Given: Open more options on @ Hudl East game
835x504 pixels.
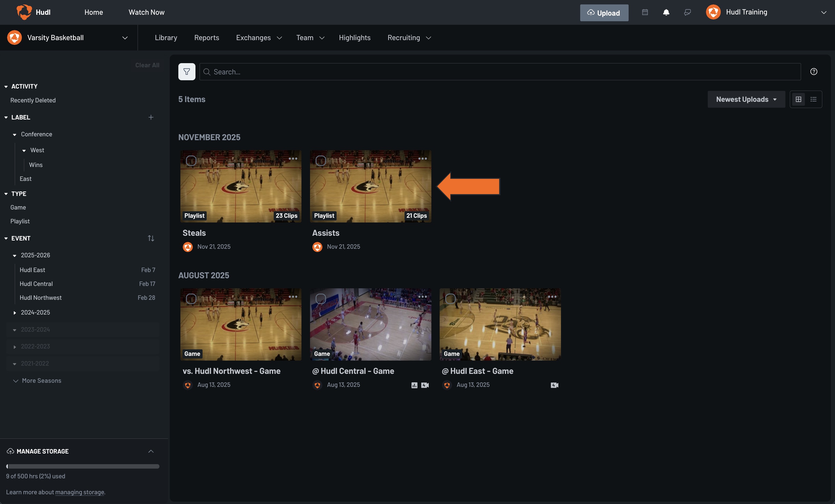Looking at the screenshot, I should [552, 297].
